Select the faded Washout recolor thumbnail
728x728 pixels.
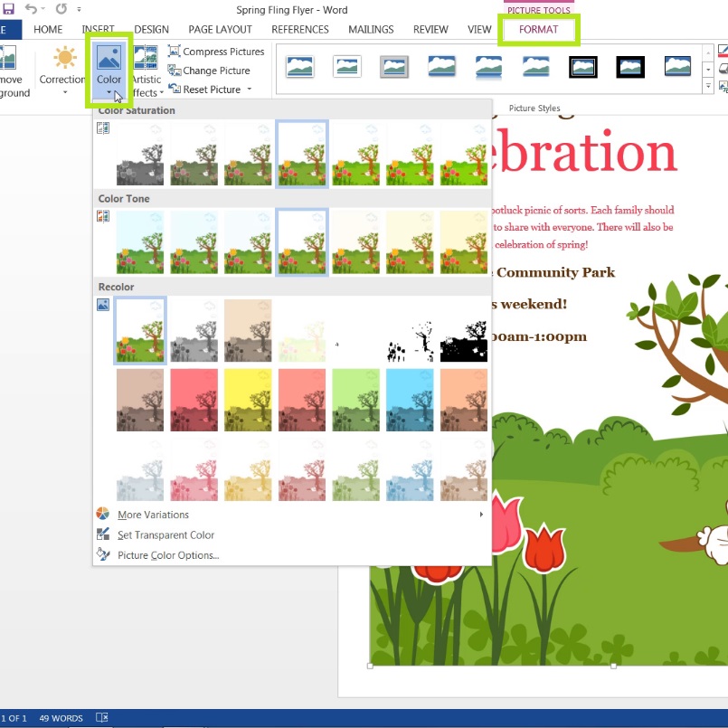[302, 331]
